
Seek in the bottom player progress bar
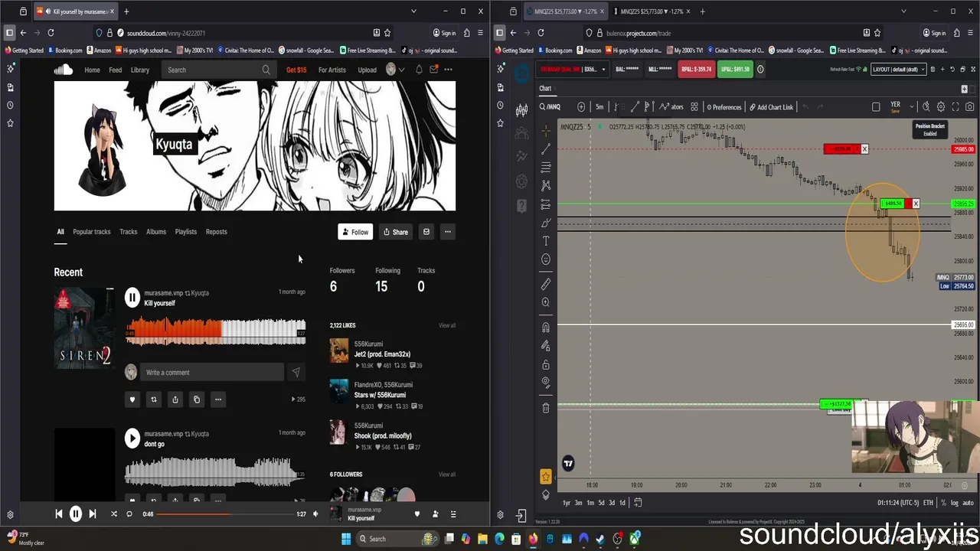point(225,514)
